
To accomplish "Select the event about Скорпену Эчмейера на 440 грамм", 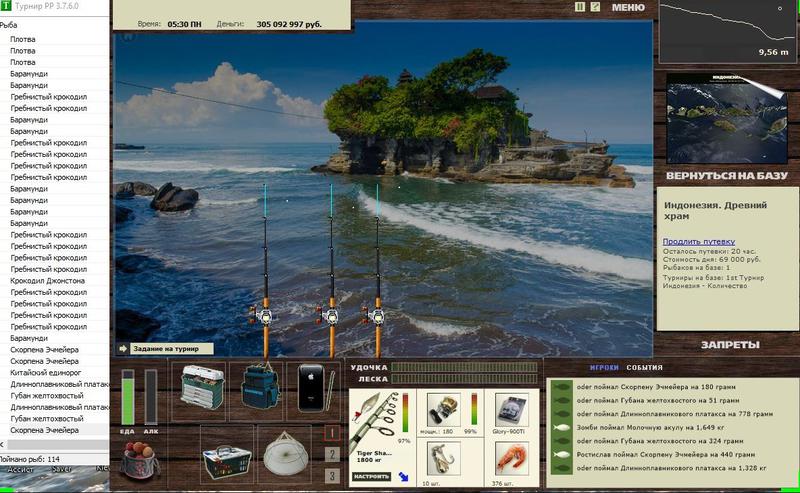I will [666, 454].
